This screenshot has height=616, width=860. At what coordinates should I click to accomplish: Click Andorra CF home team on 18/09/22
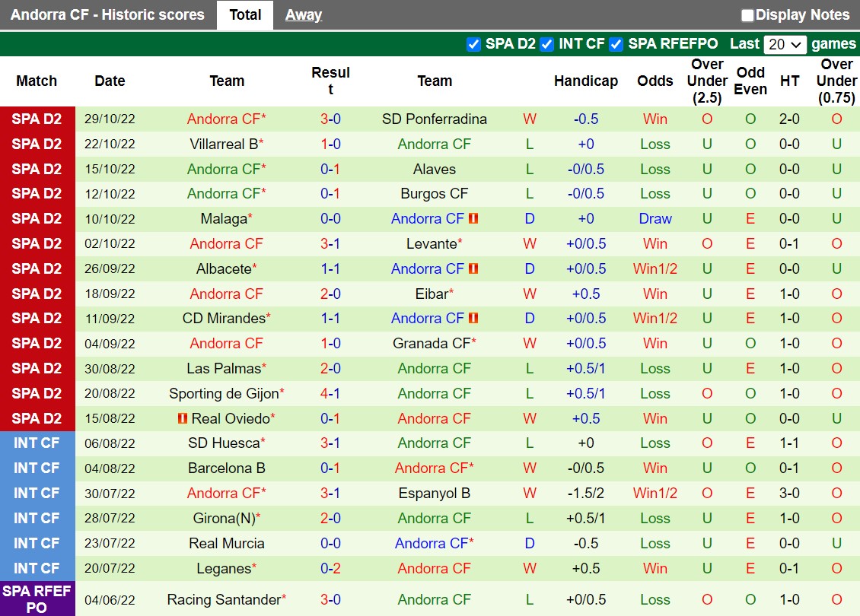[x=227, y=294]
